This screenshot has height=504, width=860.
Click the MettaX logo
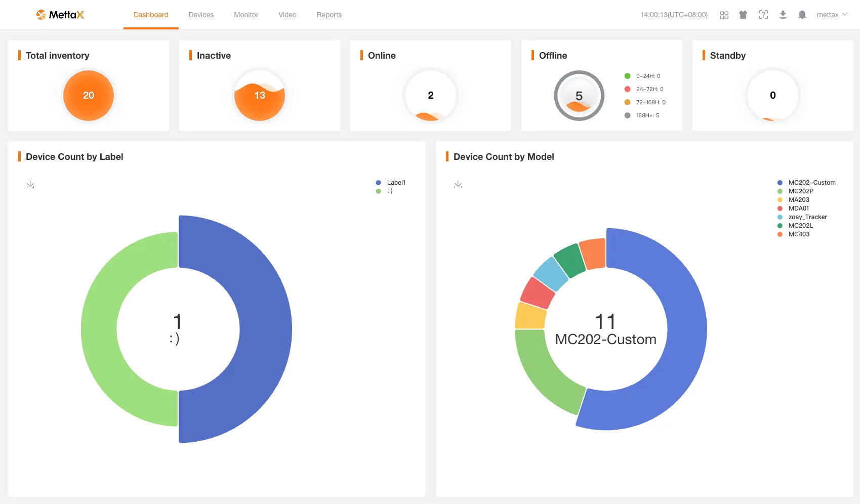(60, 15)
